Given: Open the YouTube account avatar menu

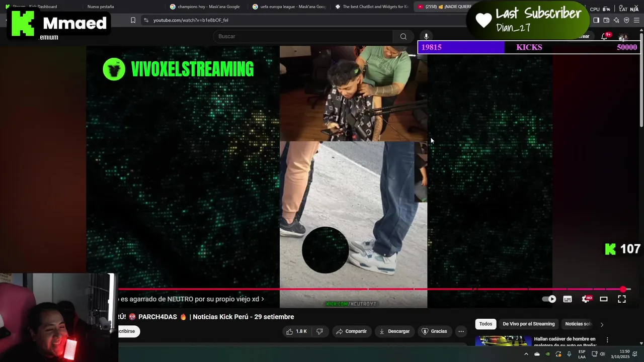Looking at the screenshot, I should pos(623,37).
